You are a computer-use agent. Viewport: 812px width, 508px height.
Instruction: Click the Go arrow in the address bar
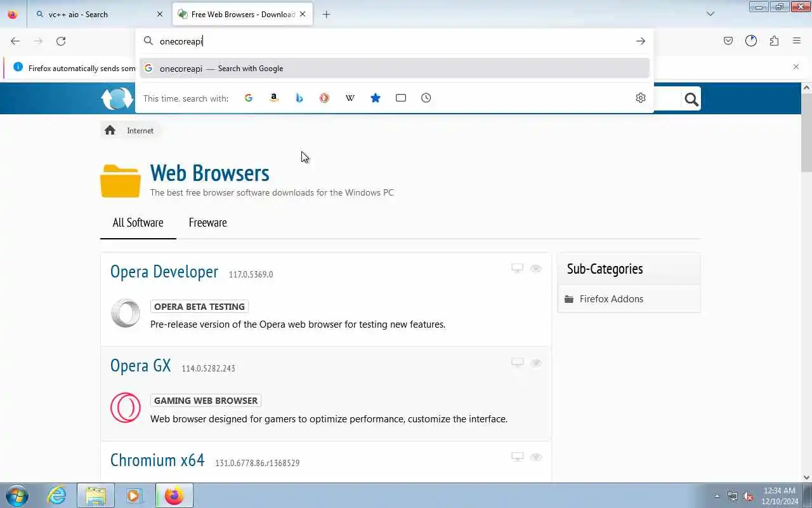[x=641, y=41]
